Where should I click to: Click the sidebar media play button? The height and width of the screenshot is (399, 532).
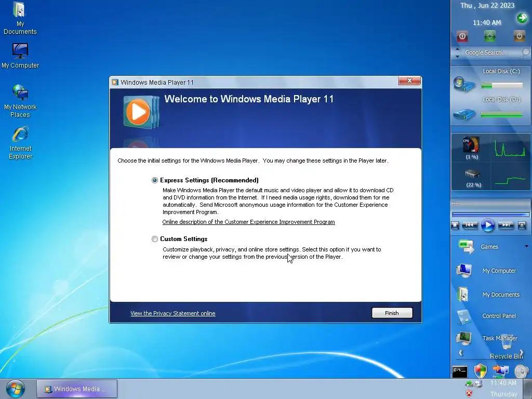(x=487, y=225)
